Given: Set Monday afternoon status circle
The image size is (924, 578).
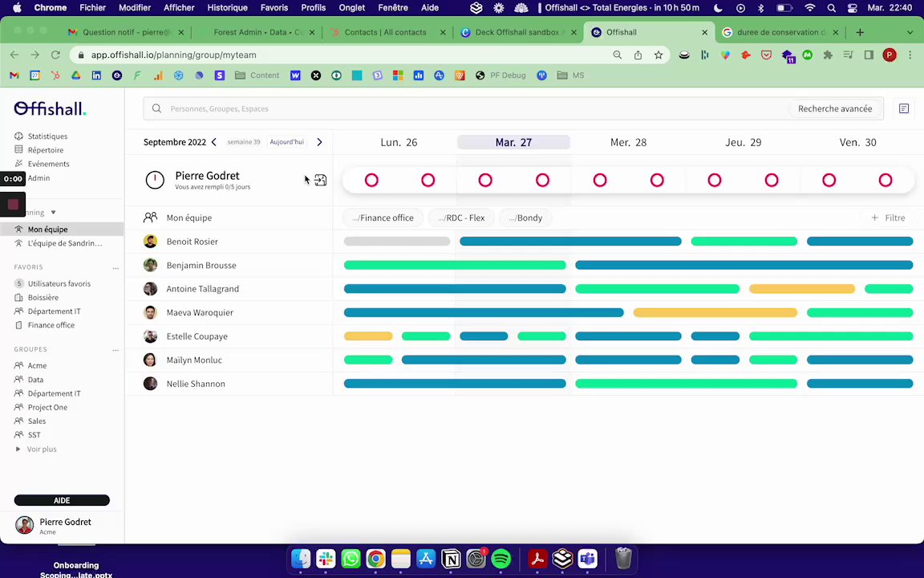Looking at the screenshot, I should pyautogui.click(x=428, y=181).
